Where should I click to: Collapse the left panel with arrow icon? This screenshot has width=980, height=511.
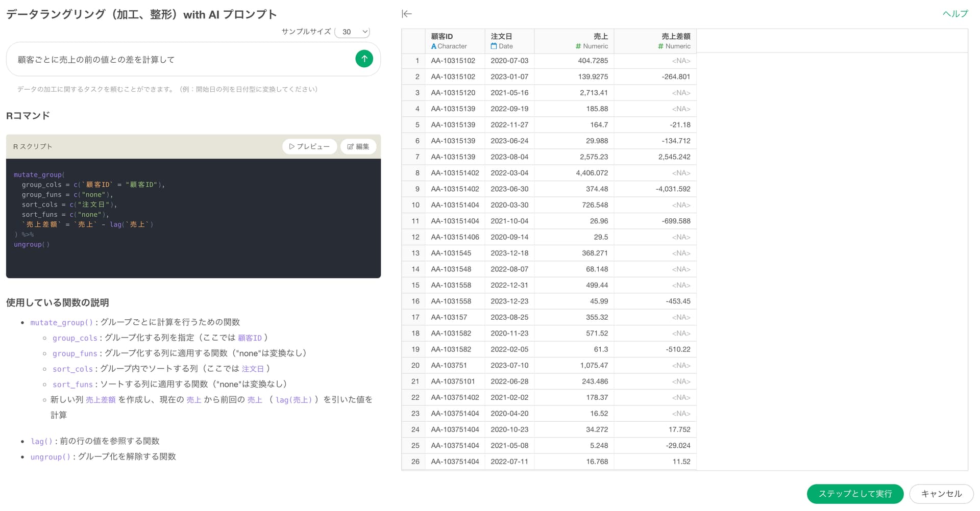pos(407,14)
